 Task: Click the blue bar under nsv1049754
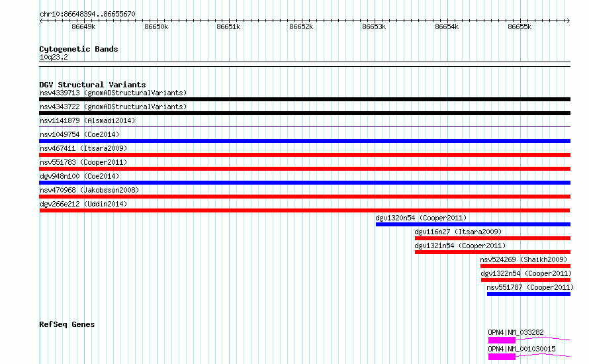[304, 141]
